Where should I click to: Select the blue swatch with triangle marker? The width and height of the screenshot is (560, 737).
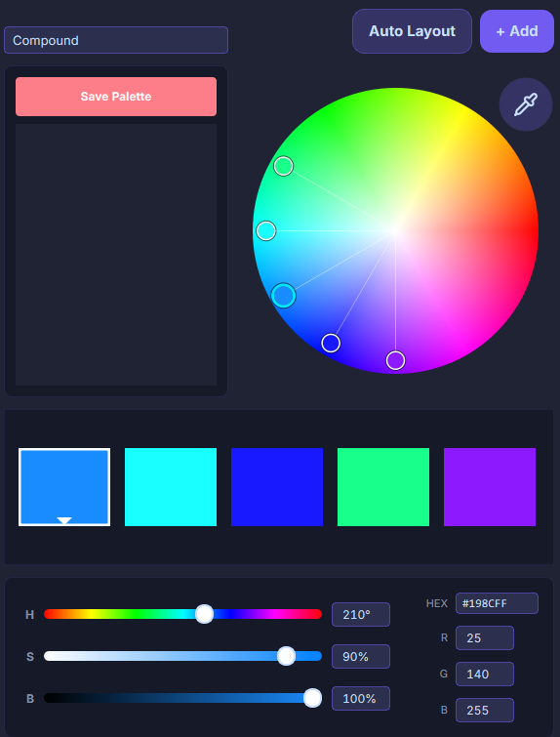pyautogui.click(x=64, y=487)
